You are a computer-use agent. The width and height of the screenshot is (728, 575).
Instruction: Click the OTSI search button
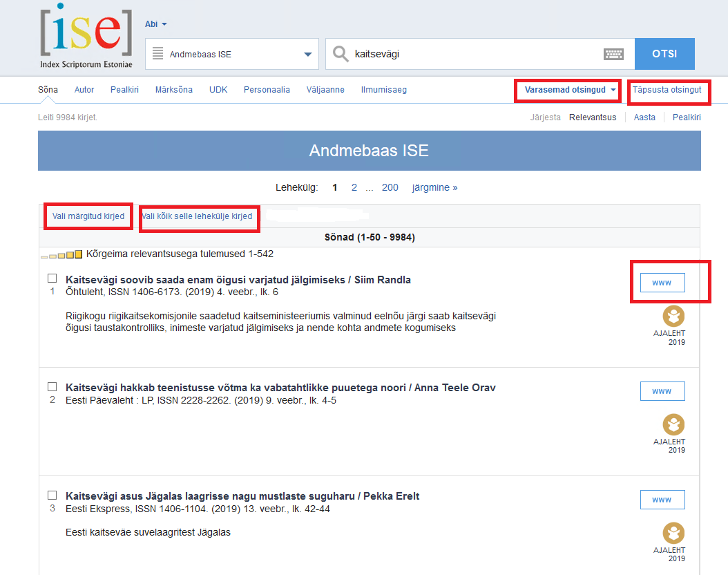(x=664, y=54)
